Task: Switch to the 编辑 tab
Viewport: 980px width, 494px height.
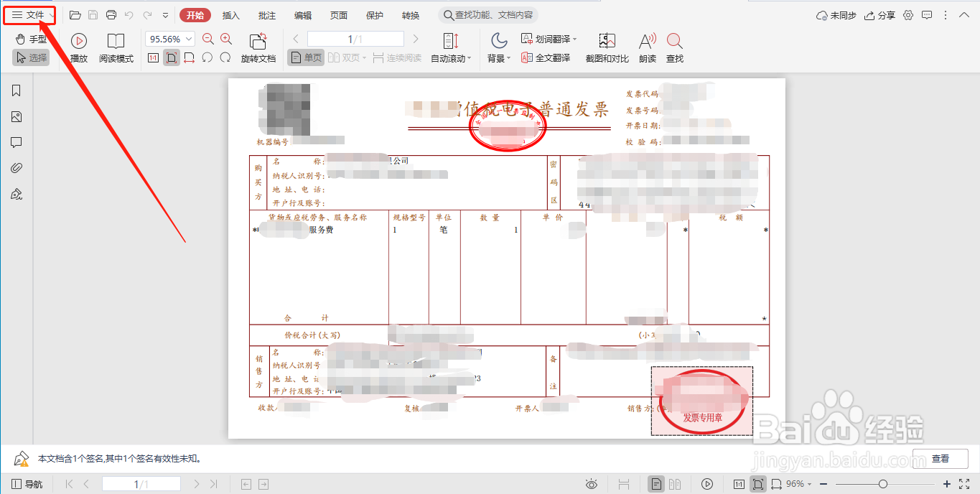Action: (303, 15)
